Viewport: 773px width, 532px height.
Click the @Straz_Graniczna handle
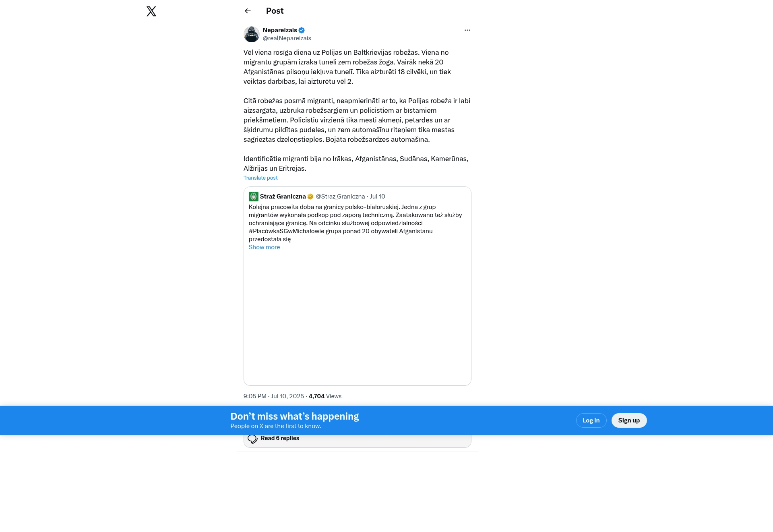[x=340, y=197]
